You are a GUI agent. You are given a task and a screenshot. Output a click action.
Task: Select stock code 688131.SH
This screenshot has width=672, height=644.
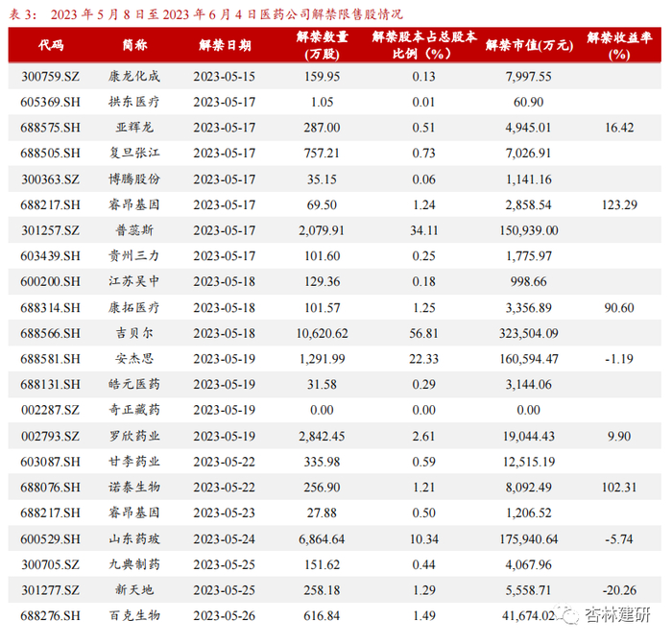pos(51,384)
